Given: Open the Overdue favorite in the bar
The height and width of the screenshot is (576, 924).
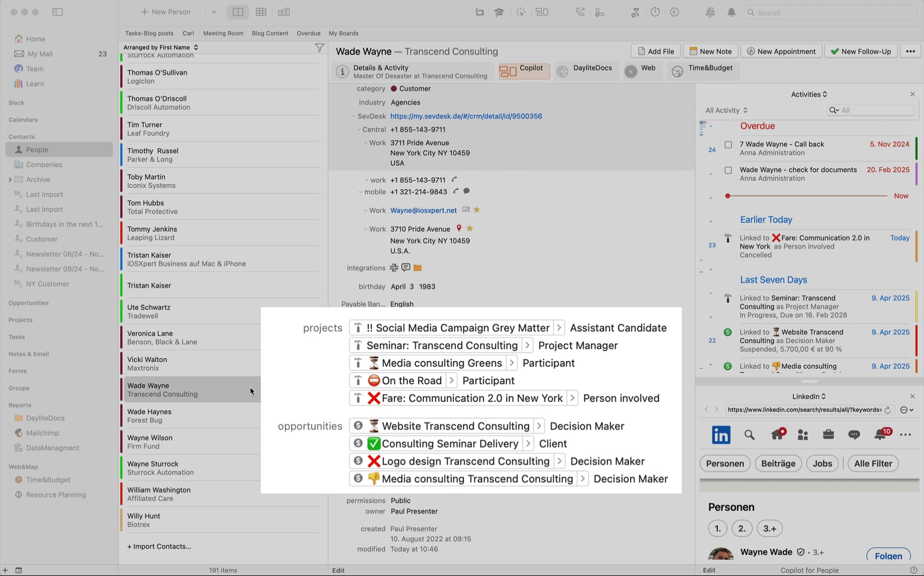Looking at the screenshot, I should coord(309,33).
